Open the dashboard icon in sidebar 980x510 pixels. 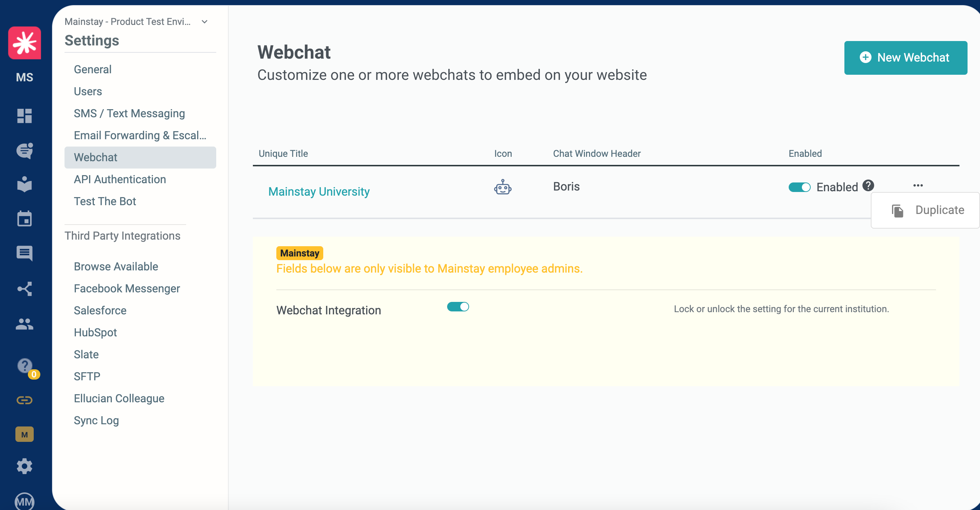click(x=24, y=116)
